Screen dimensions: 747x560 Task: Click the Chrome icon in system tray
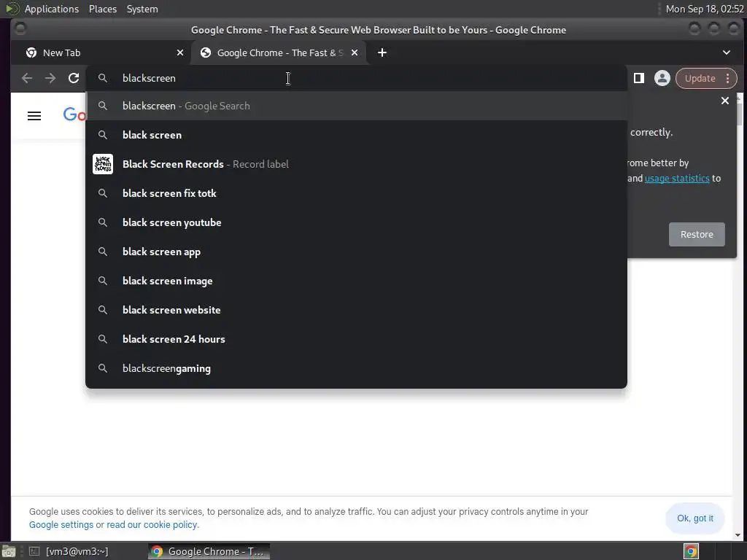691,551
